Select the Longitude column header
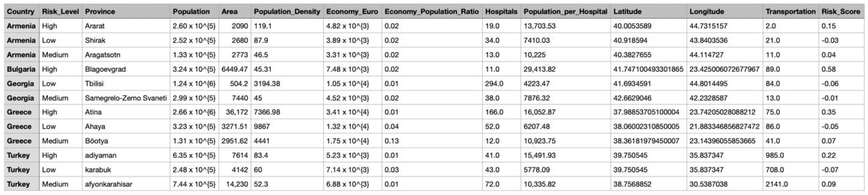Image resolution: width=868 pixels, height=195 pixels. click(707, 12)
